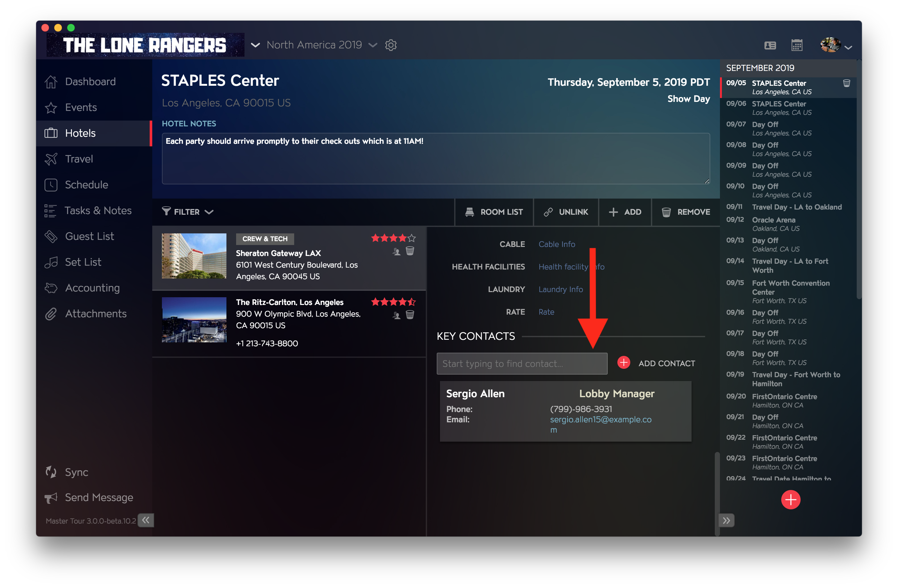This screenshot has width=898, height=588.
Task: Open the contacts card icon in header
Action: (770, 46)
